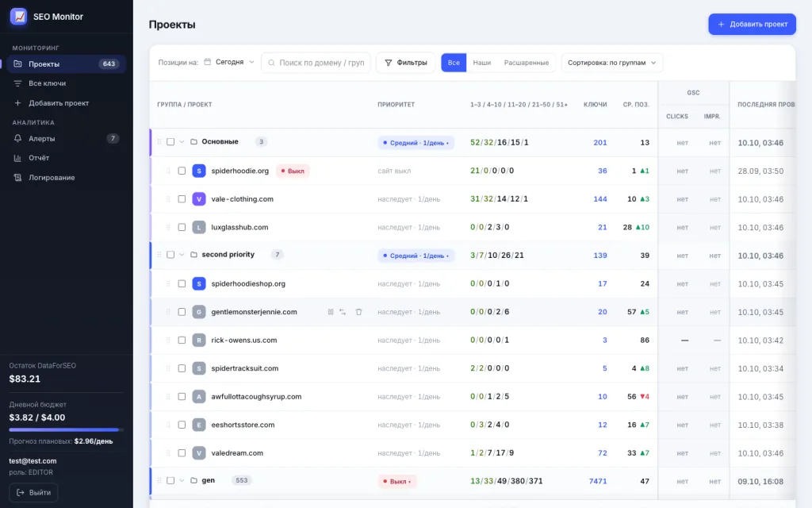This screenshot has height=508, width=812.
Task: Click the folder icon of second priority
Action: tap(193, 255)
